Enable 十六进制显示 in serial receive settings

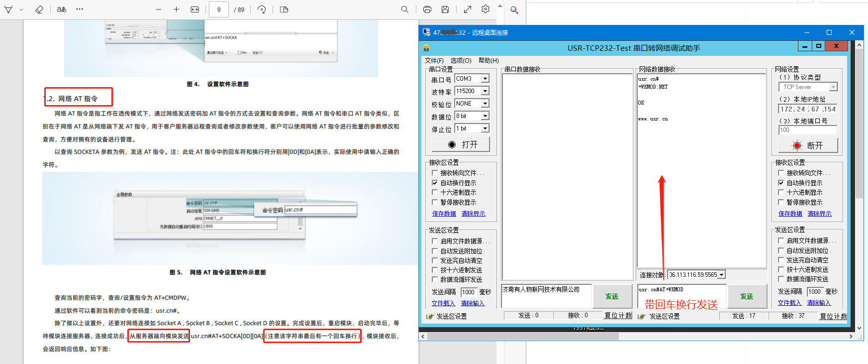coord(435,193)
